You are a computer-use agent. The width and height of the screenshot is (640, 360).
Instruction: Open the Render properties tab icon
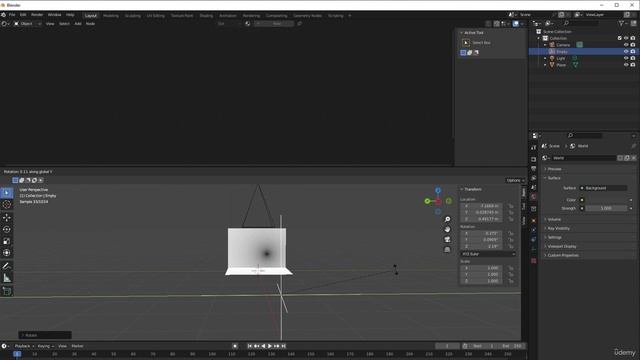point(533,159)
